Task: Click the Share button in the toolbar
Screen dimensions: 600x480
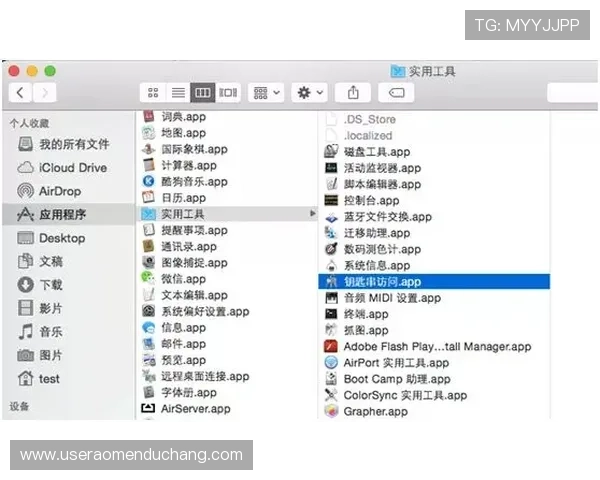Action: 353,92
